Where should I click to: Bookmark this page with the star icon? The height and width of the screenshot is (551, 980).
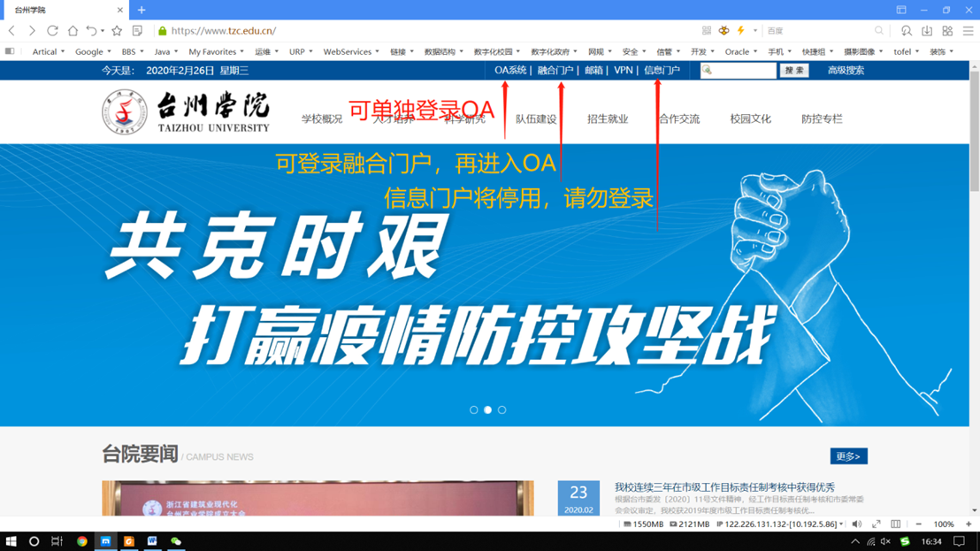[x=117, y=31]
